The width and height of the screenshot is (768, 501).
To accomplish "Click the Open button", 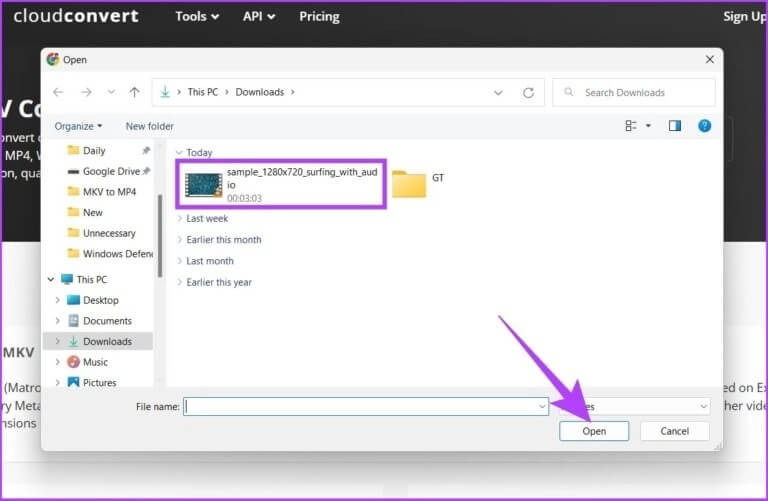I will point(594,431).
